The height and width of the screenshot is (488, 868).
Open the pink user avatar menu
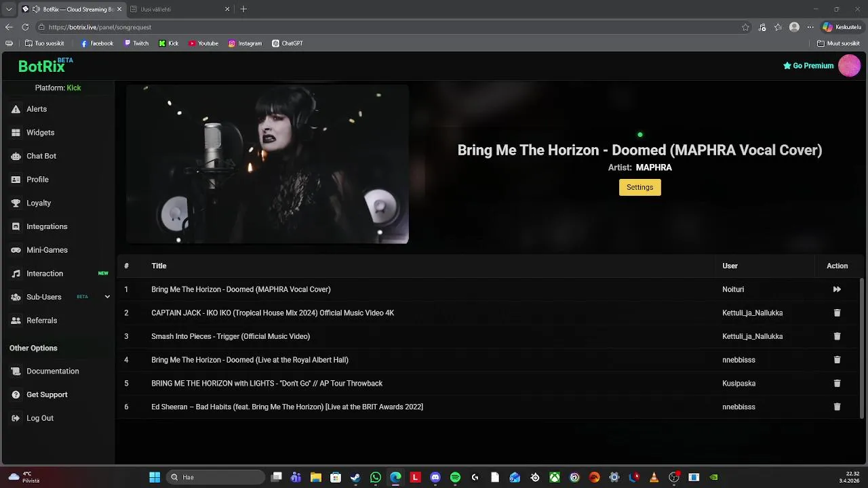point(850,66)
